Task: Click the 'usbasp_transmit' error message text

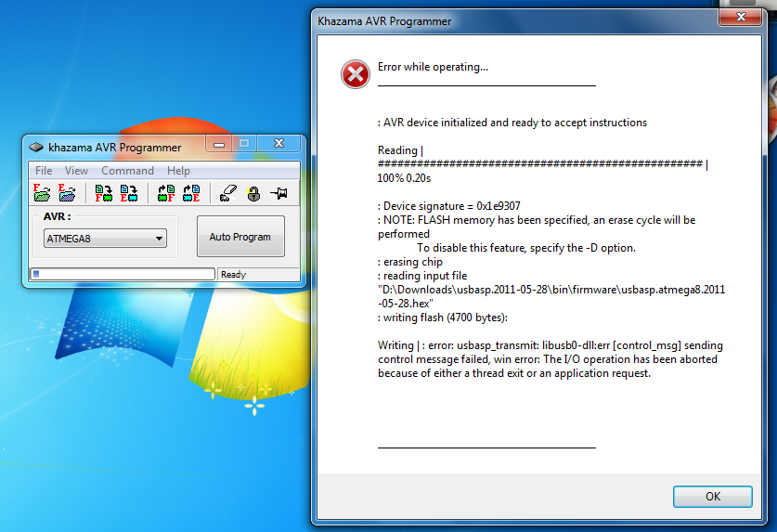Action: click(550, 359)
